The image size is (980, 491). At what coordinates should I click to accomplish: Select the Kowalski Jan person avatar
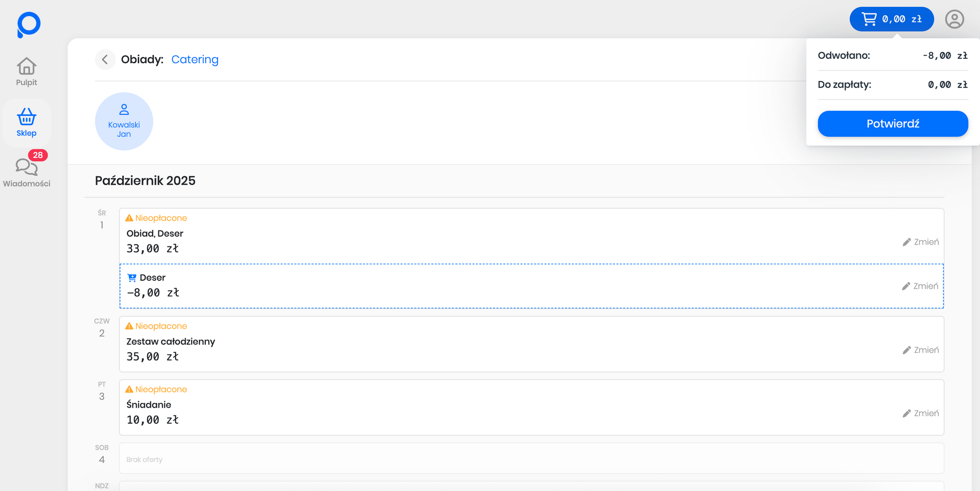124,122
